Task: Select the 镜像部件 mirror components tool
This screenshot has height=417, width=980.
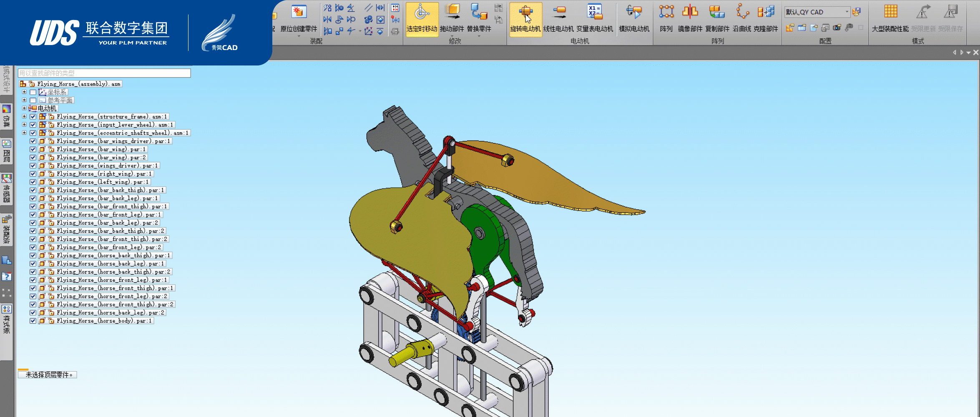Action: click(690, 19)
